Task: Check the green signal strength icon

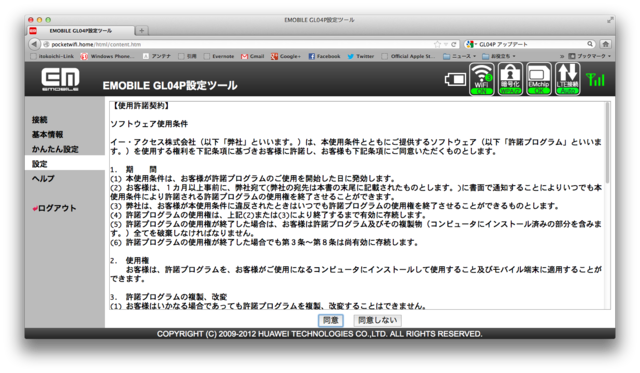Action: (x=595, y=79)
